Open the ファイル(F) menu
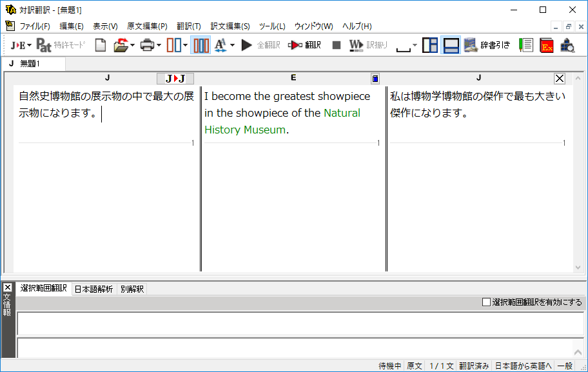Image resolution: width=588 pixels, height=372 pixels. pyautogui.click(x=35, y=26)
